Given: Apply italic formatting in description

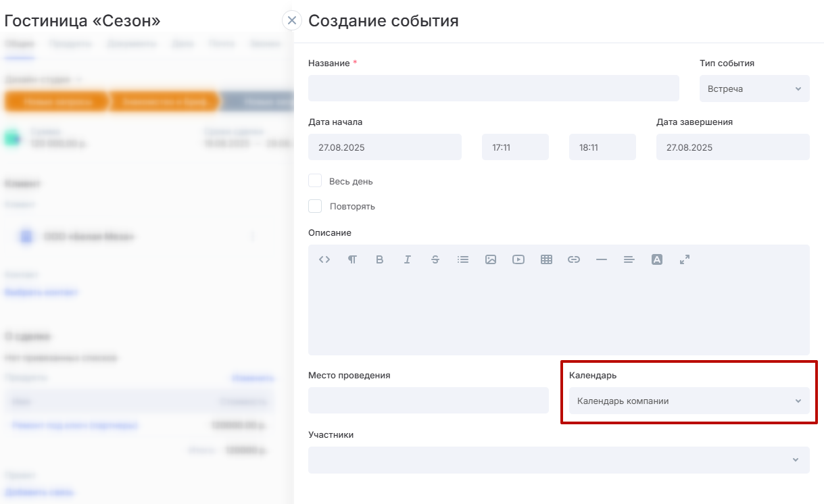Looking at the screenshot, I should (x=408, y=259).
